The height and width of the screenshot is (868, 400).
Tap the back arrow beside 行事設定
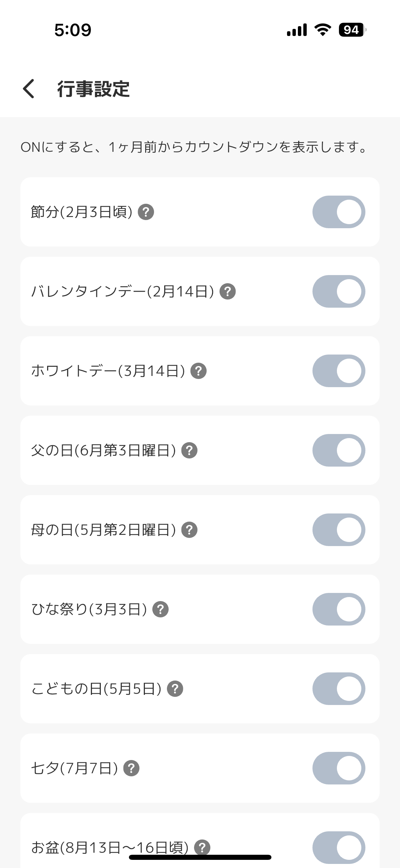29,89
